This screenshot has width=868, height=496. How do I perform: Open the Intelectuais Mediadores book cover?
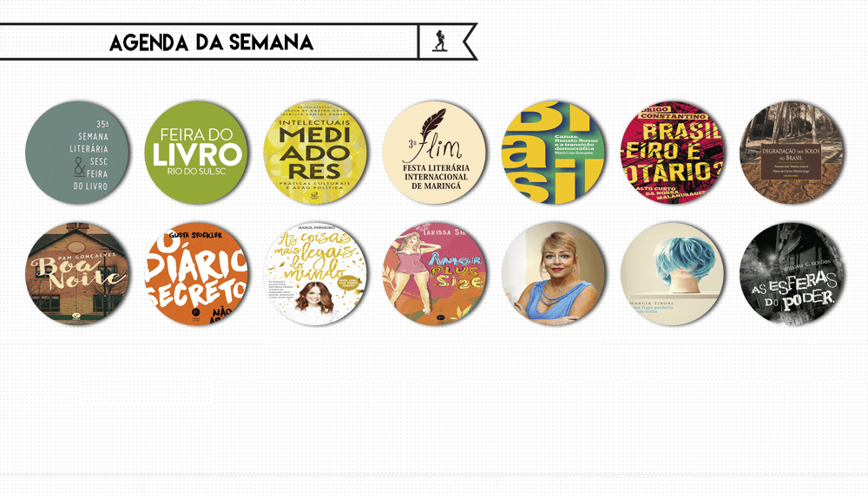315,153
